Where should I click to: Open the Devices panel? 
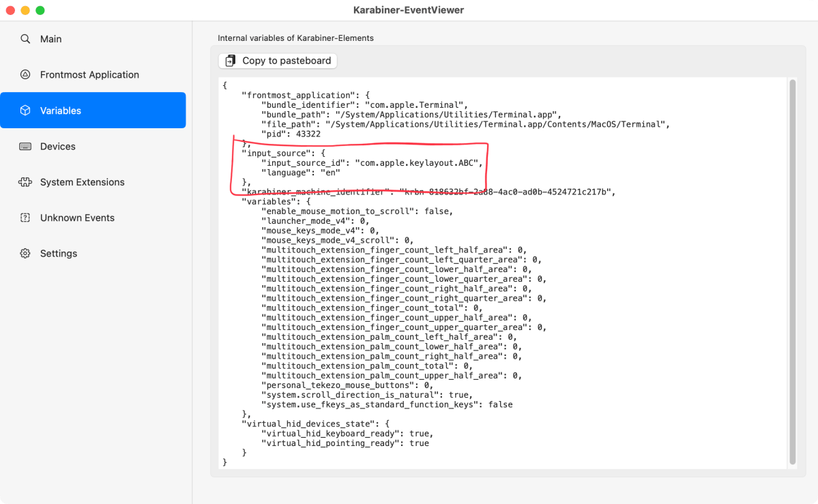[58, 146]
